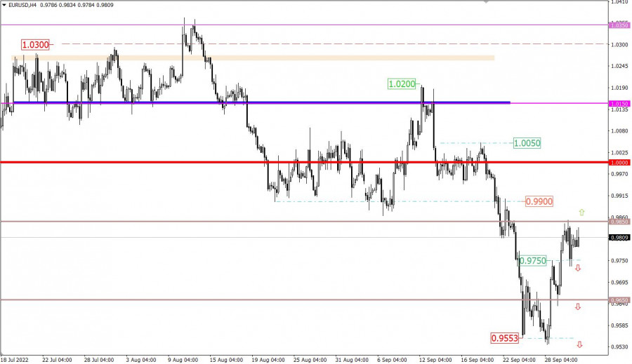Image resolution: width=632 pixels, height=364 pixels.
Task: Select the red 0.9553 chart label
Action: pyautogui.click(x=505, y=338)
